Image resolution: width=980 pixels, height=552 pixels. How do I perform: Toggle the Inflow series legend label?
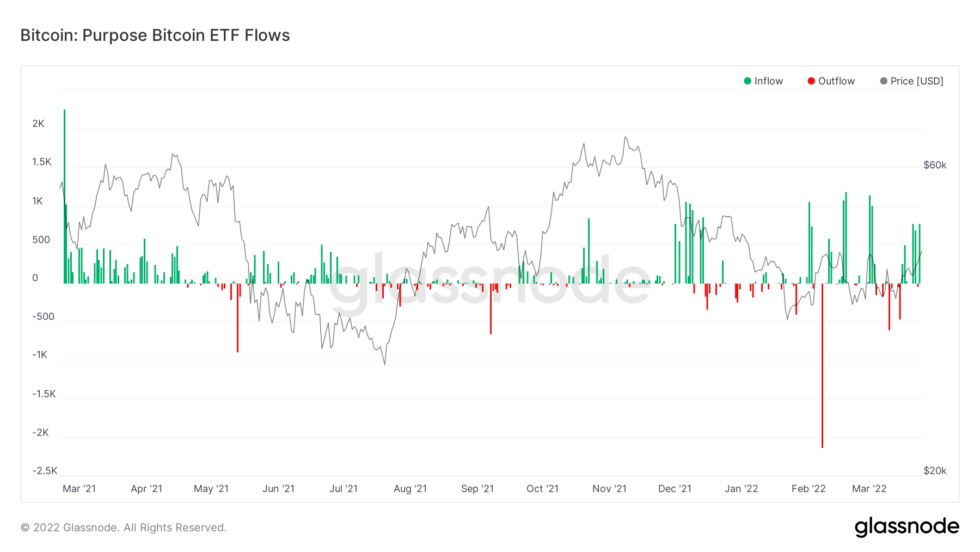tap(768, 81)
